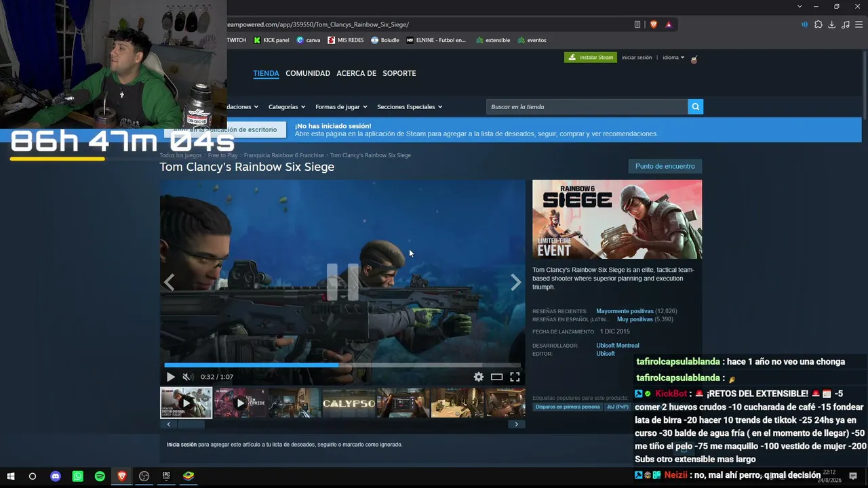Click the 'iniciar sesión' link in header
The width and height of the screenshot is (868, 488).
637,58
